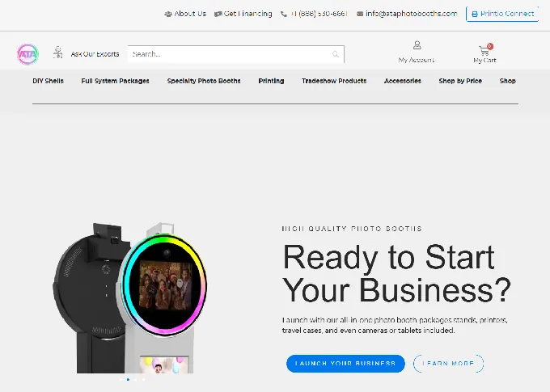550x392 pixels.
Task: Click the phone icon in top bar
Action: pyautogui.click(x=283, y=14)
